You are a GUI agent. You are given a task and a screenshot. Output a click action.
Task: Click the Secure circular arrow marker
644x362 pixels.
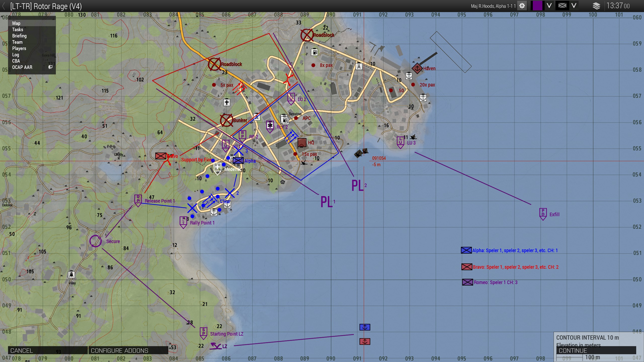coord(95,241)
